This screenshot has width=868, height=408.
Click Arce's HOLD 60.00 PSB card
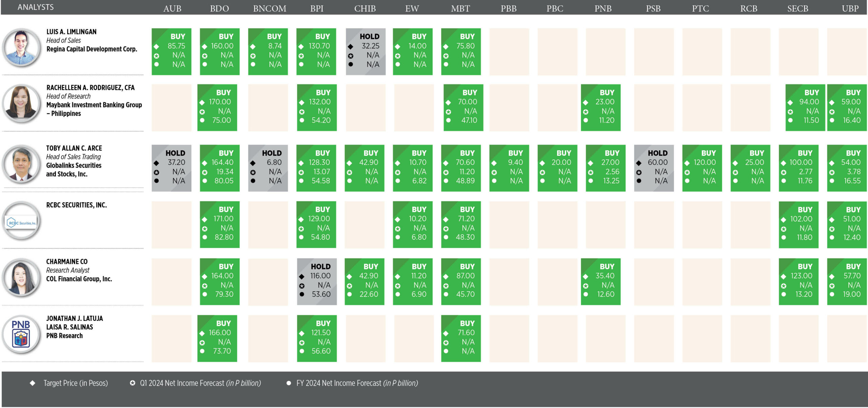[x=654, y=168]
